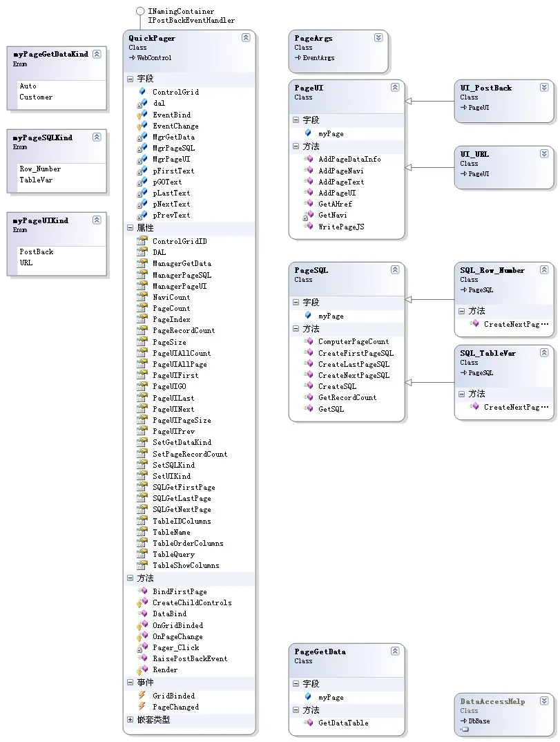Collapse the PageSQL class chevron
The width and height of the screenshot is (560, 742).
[395, 269]
